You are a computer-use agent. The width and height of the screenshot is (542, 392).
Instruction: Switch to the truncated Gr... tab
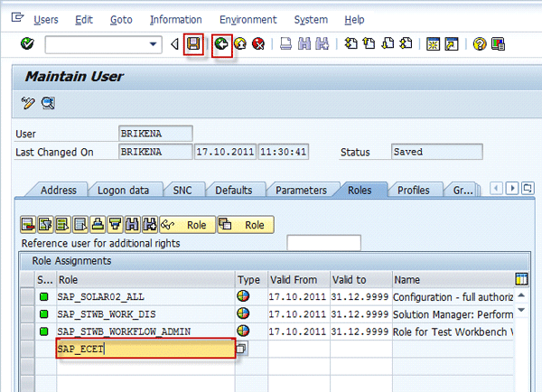point(463,190)
